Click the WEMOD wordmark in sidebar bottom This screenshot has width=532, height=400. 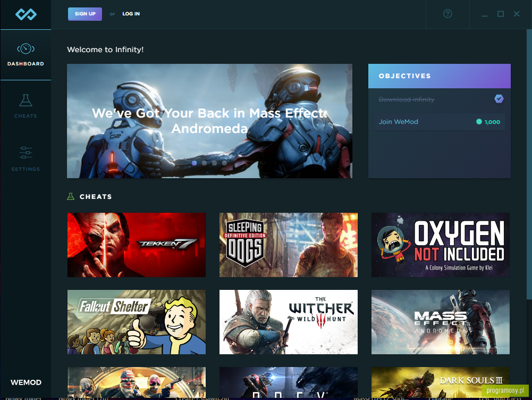point(26,382)
